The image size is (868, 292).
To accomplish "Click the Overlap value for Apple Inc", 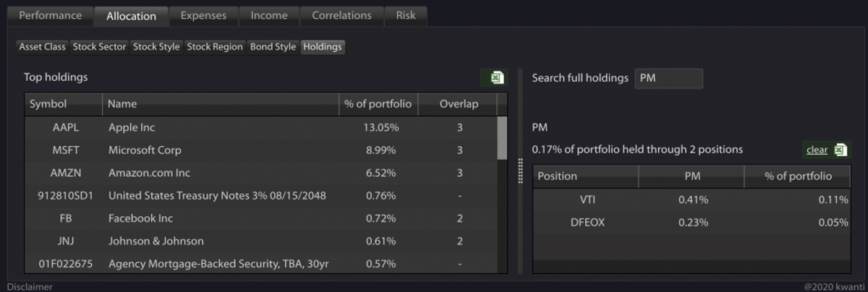I will click(x=459, y=127).
